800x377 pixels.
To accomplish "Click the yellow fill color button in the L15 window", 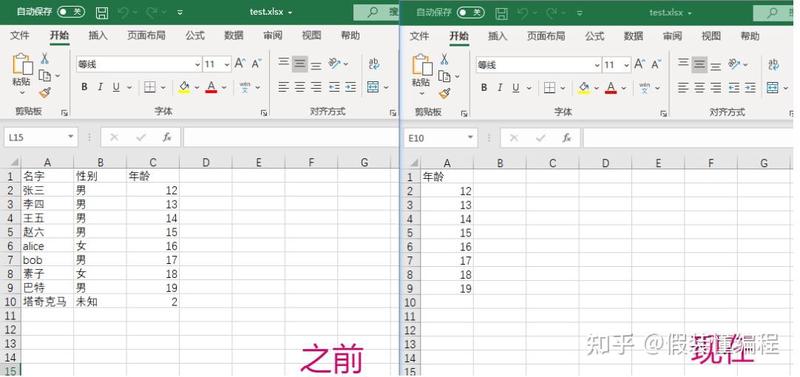I will point(184,87).
